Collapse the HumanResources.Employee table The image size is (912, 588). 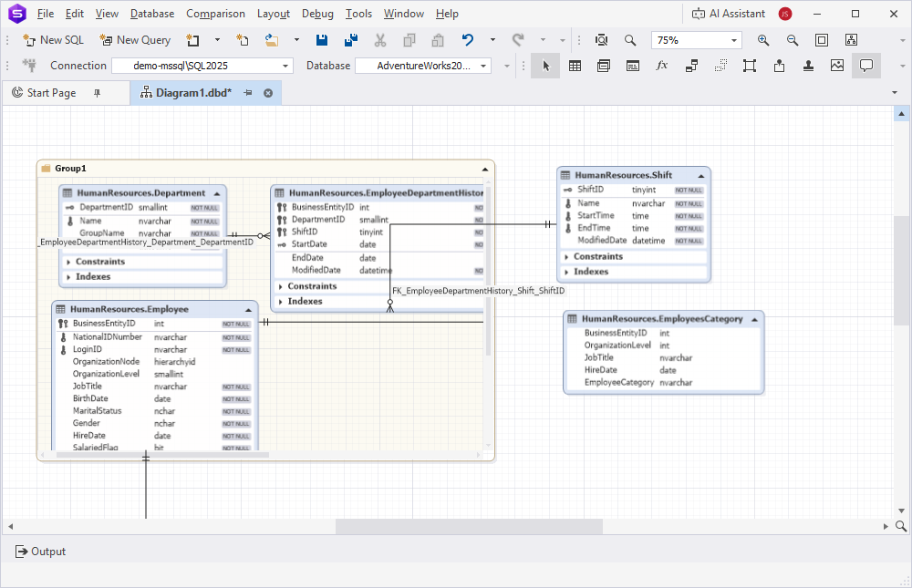click(x=248, y=310)
